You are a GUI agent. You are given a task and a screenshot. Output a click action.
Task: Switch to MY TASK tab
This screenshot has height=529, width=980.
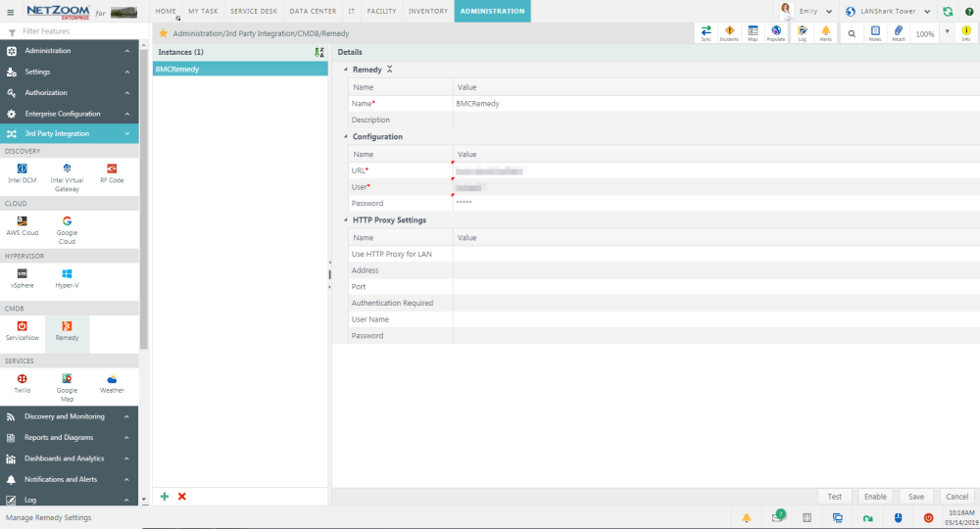203,11
